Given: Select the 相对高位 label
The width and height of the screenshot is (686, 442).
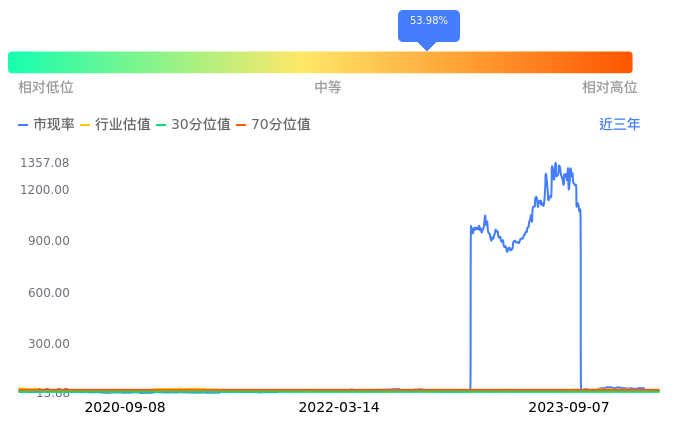Looking at the screenshot, I should (609, 88).
